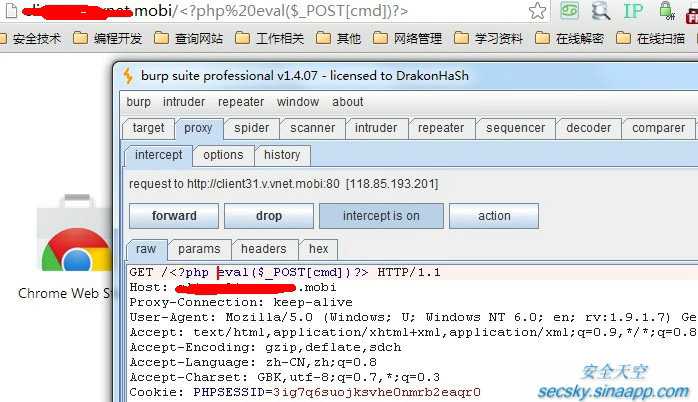
Task: Switch to the scanner tab
Action: tap(312, 128)
